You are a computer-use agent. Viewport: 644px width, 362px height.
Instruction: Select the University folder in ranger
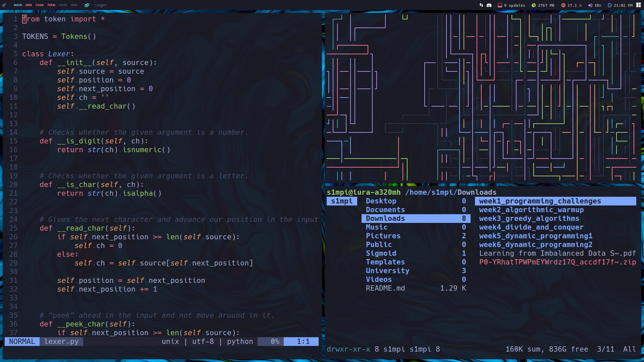point(387,271)
